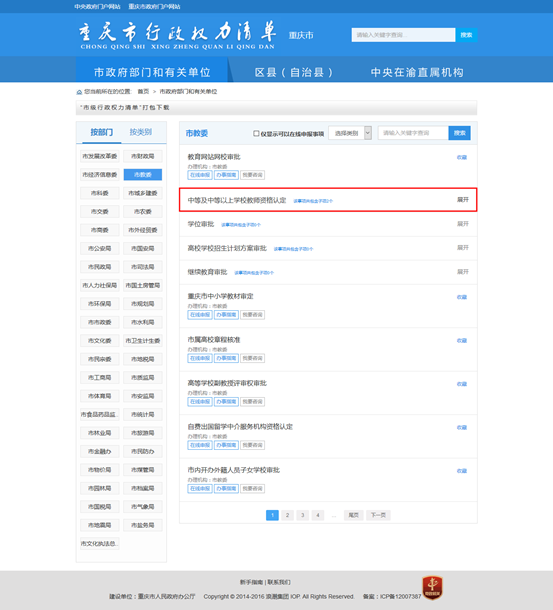Click the red shield badge in footer
This screenshot has height=610, width=553.
[x=432, y=587]
